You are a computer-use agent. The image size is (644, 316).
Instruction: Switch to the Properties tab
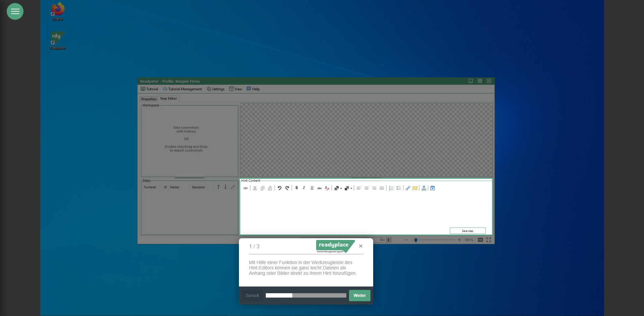[149, 99]
